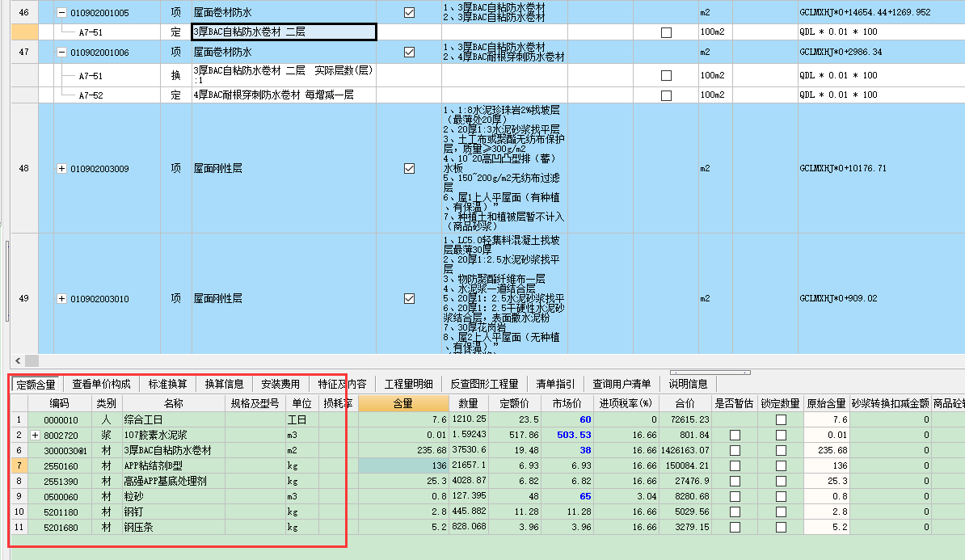Image resolution: width=965 pixels, height=560 pixels.
Task: Click the horizontal scrollbar left arrow
Action: click(x=18, y=360)
